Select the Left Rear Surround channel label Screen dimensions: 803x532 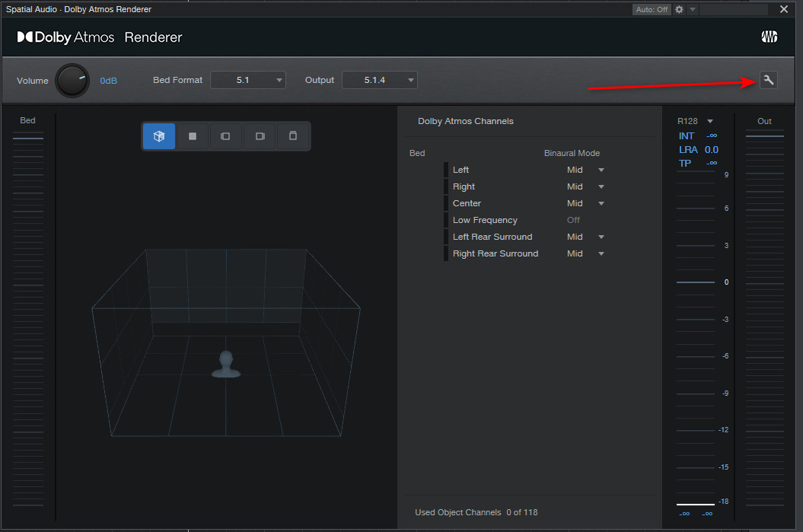point(492,237)
